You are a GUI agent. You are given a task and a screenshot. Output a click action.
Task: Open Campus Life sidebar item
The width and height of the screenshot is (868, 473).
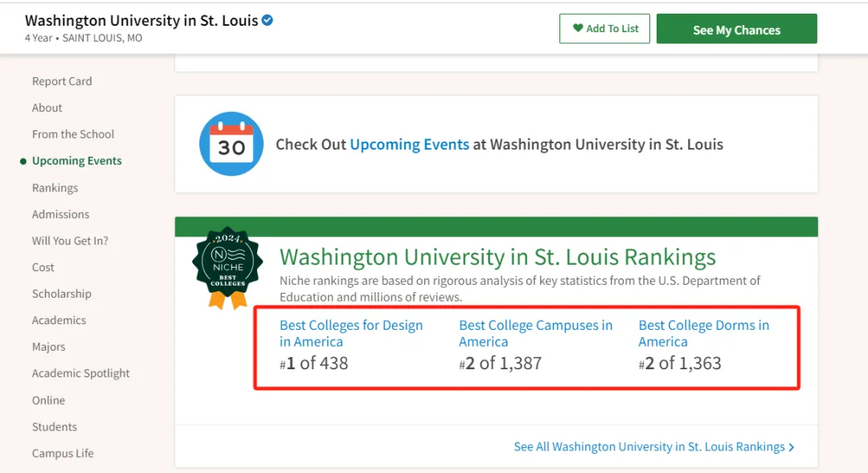pyautogui.click(x=63, y=453)
